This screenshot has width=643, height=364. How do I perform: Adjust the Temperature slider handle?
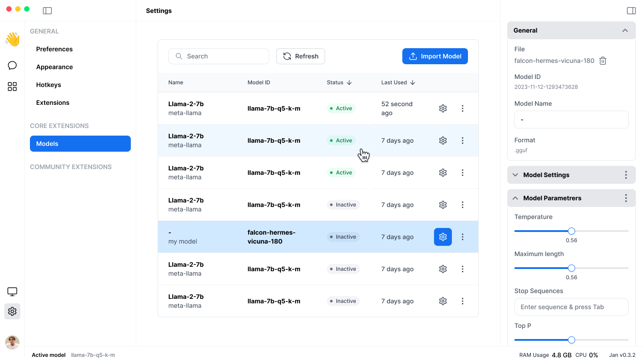[572, 231]
